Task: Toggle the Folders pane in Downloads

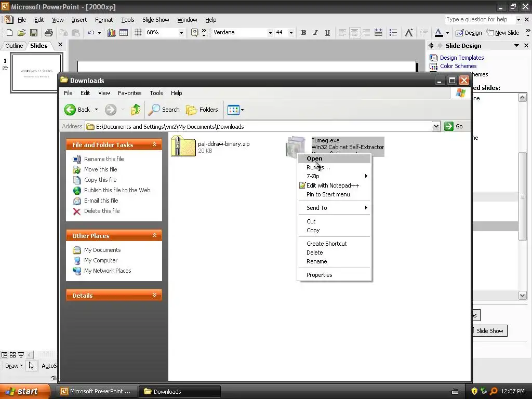Action: coord(202,110)
